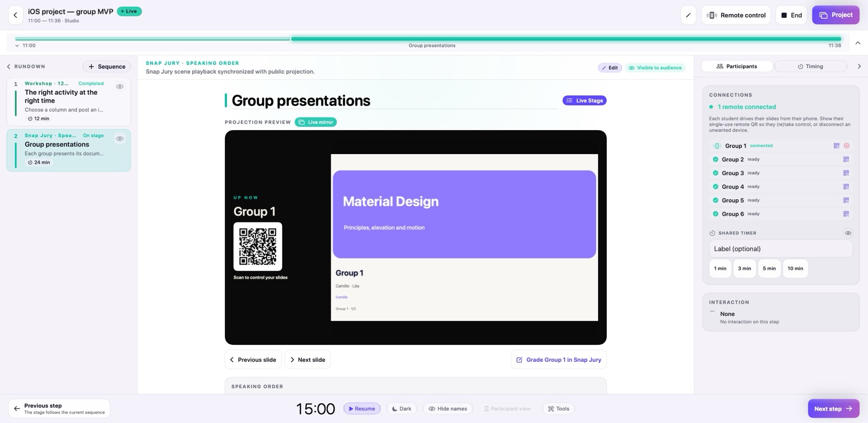868x423 pixels.
Task: Toggle Participant view
Action: [x=508, y=409]
